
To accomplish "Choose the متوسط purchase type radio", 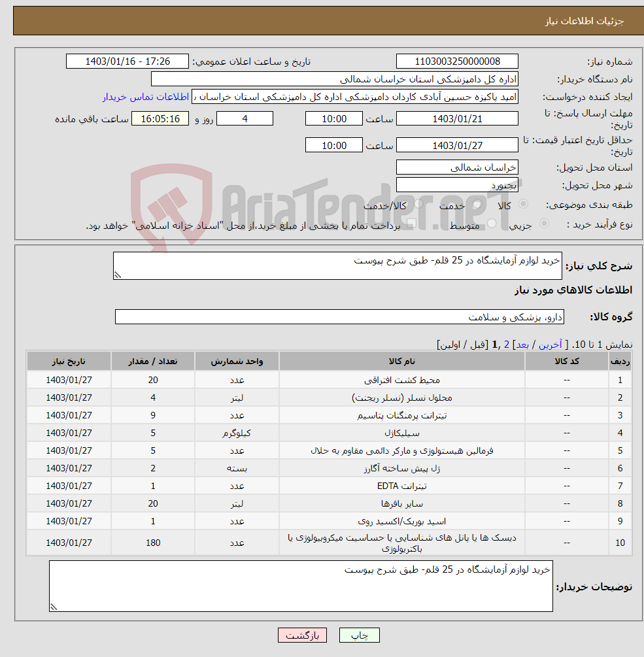I will pyautogui.click(x=492, y=224).
